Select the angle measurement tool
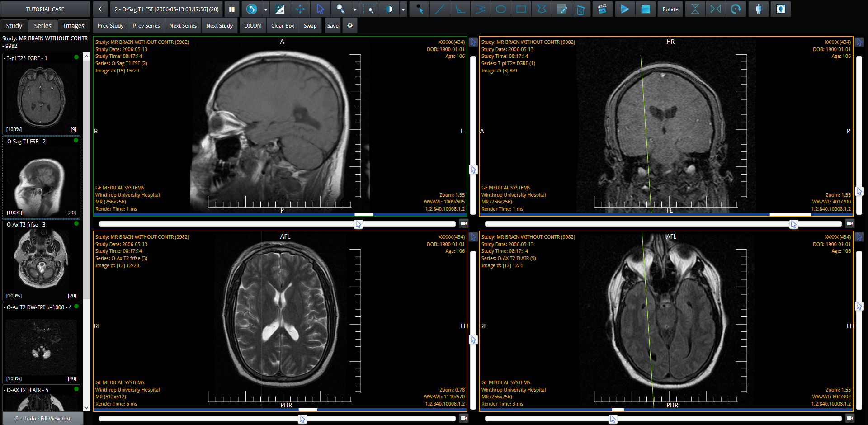 point(460,9)
